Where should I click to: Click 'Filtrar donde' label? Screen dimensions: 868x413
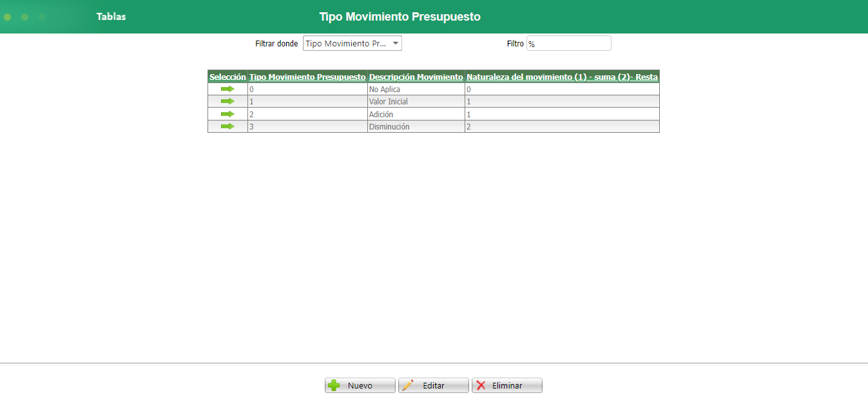pos(277,44)
